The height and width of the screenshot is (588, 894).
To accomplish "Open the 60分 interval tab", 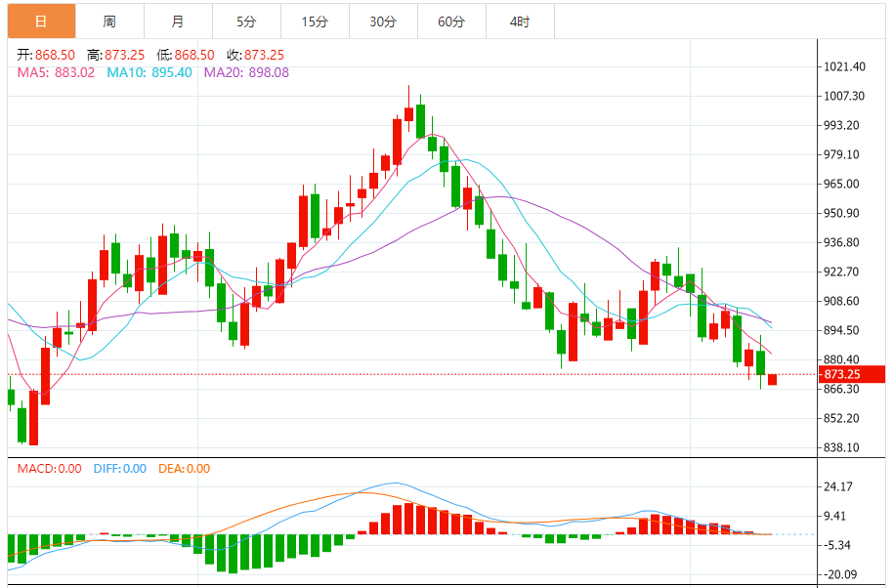I will pos(452,21).
